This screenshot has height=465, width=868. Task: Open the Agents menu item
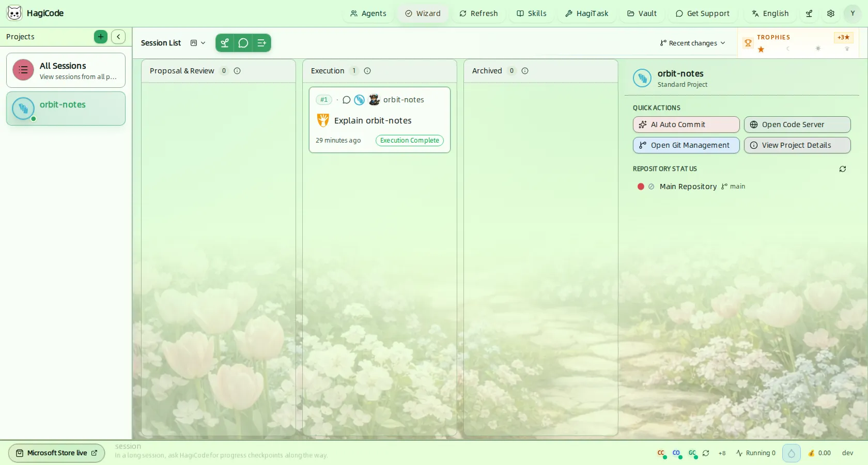pos(368,13)
